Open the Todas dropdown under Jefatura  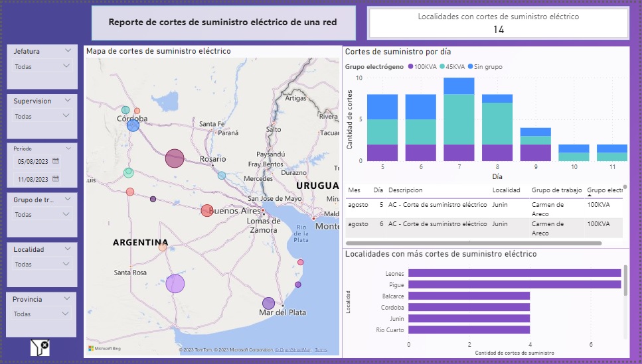(42, 66)
